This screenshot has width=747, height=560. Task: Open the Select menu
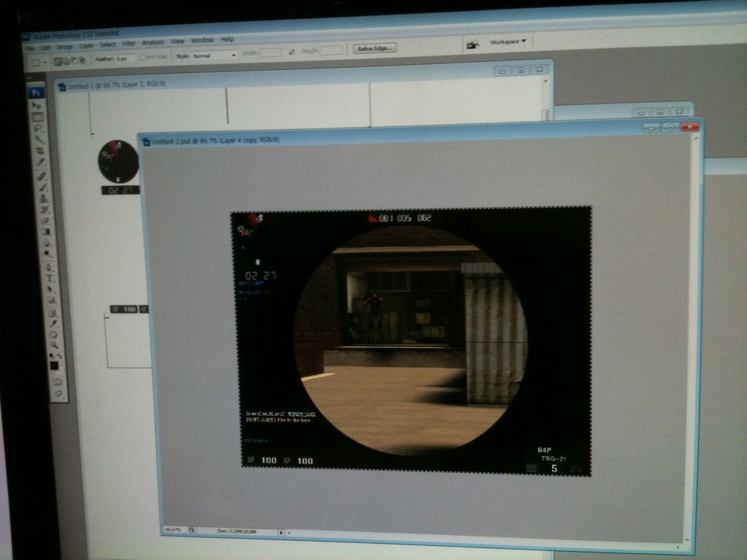[108, 44]
